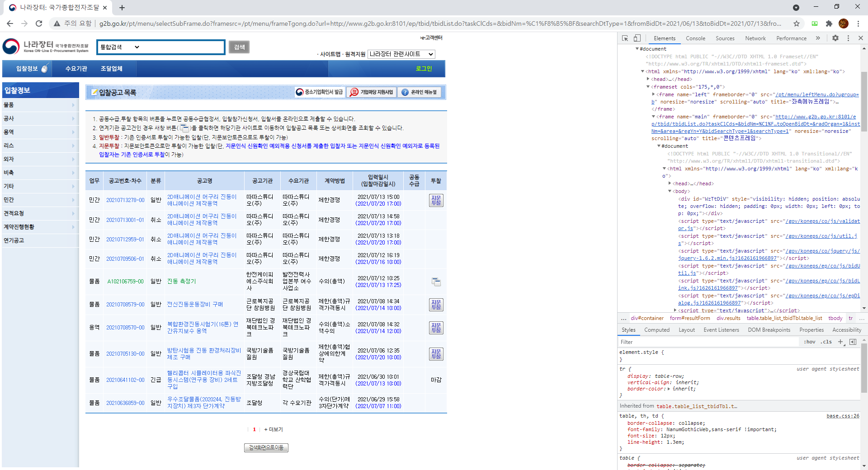Open the 온라인 매뉴얼 button
The width and height of the screenshot is (868, 470).
point(420,92)
